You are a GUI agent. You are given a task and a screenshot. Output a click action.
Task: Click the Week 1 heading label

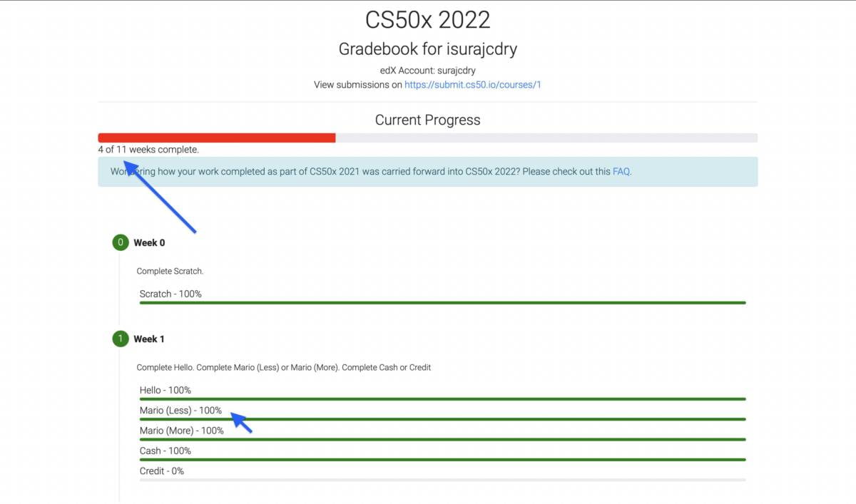click(149, 339)
